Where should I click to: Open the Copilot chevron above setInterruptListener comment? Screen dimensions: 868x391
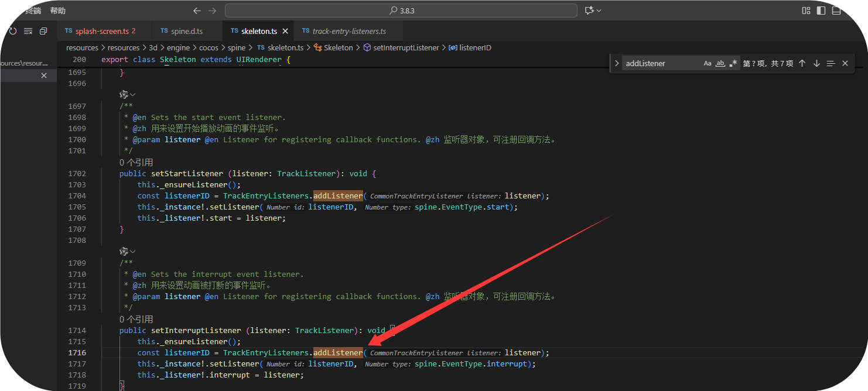133,251
